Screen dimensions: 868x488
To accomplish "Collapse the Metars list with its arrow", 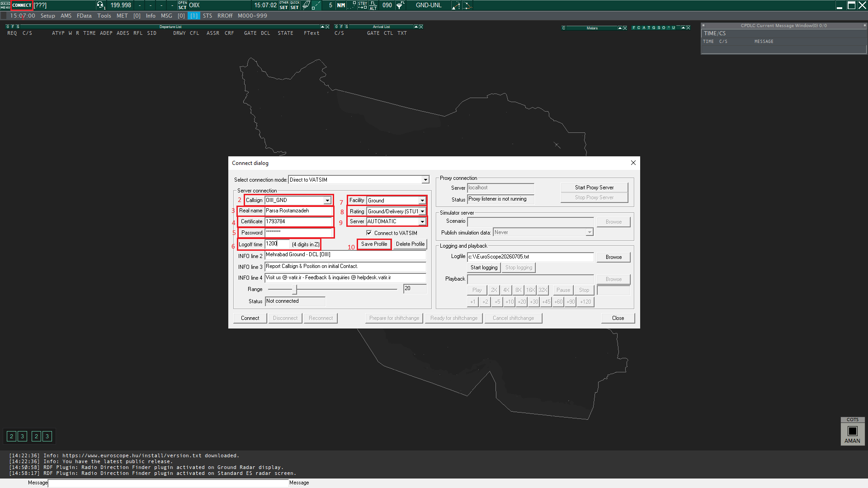I will tap(620, 28).
